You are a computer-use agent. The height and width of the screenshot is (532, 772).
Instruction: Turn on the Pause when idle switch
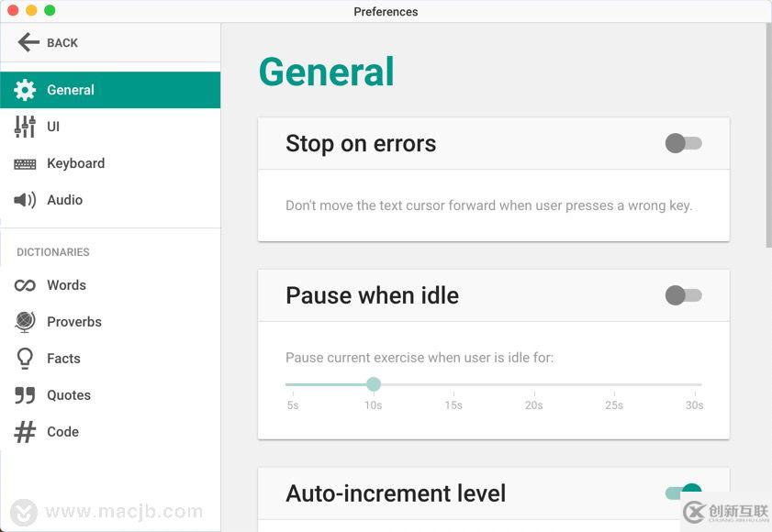point(683,295)
